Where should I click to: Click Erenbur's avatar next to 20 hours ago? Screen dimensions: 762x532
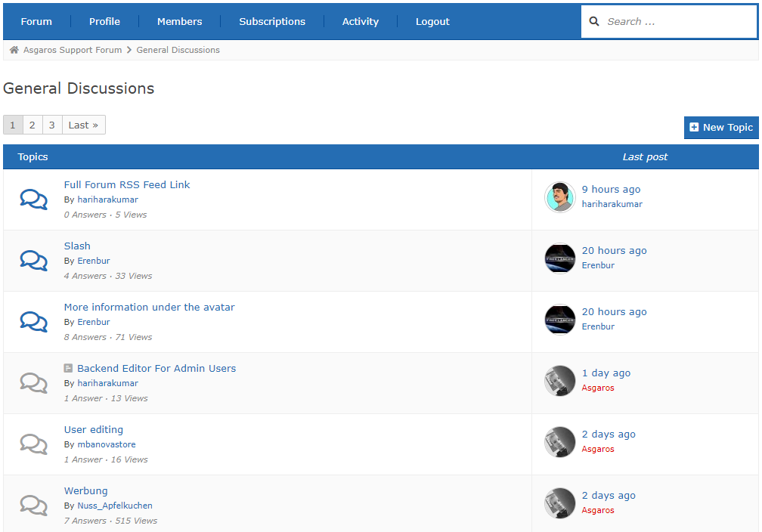(x=559, y=258)
